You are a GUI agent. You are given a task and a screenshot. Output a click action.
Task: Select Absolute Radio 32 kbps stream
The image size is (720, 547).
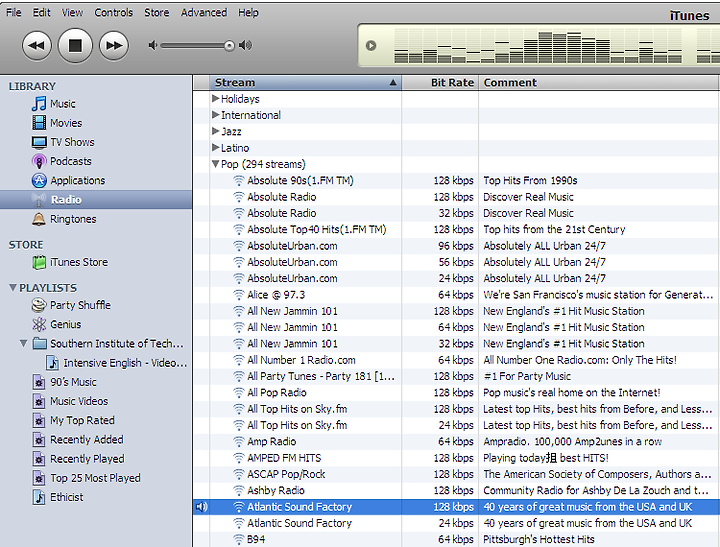(456, 213)
